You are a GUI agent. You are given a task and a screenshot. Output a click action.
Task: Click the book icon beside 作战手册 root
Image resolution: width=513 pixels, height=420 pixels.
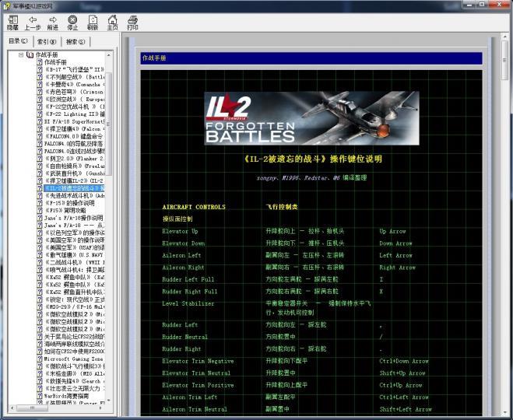point(30,54)
